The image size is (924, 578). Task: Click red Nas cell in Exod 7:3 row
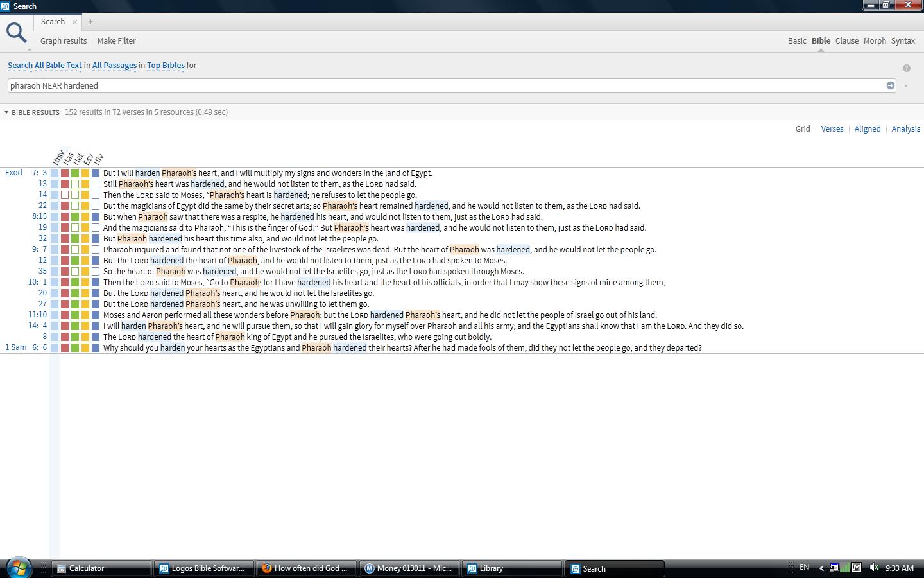point(65,173)
